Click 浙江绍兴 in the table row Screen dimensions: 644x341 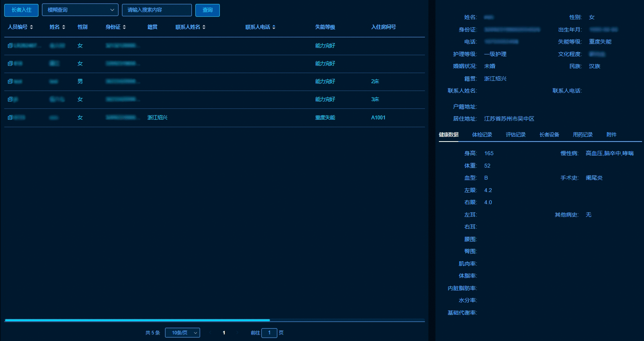click(157, 117)
